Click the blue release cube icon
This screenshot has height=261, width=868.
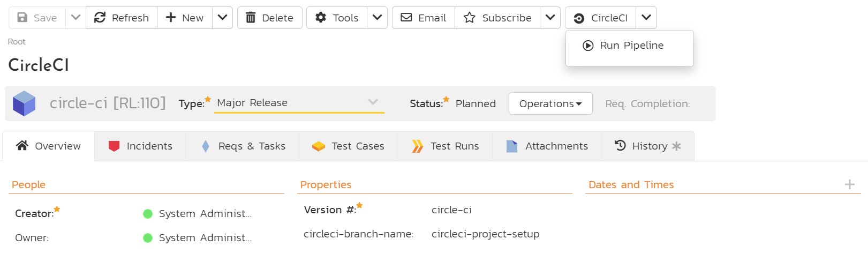tap(24, 103)
